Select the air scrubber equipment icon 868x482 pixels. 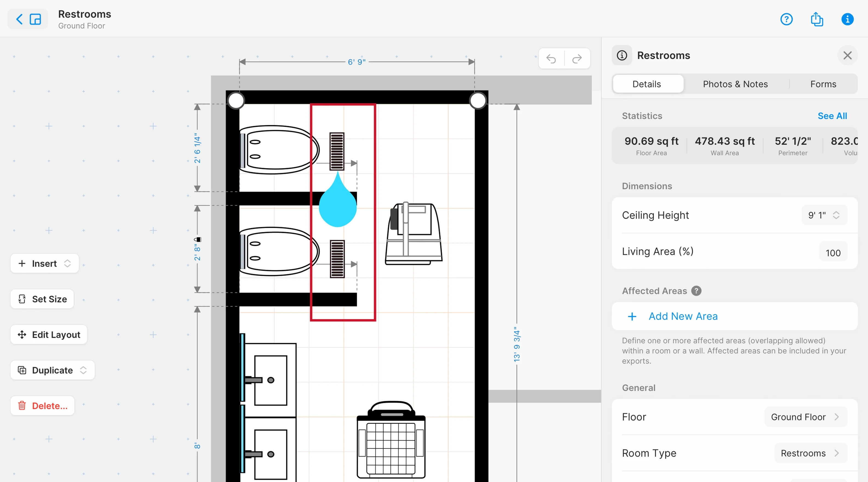pos(391,441)
